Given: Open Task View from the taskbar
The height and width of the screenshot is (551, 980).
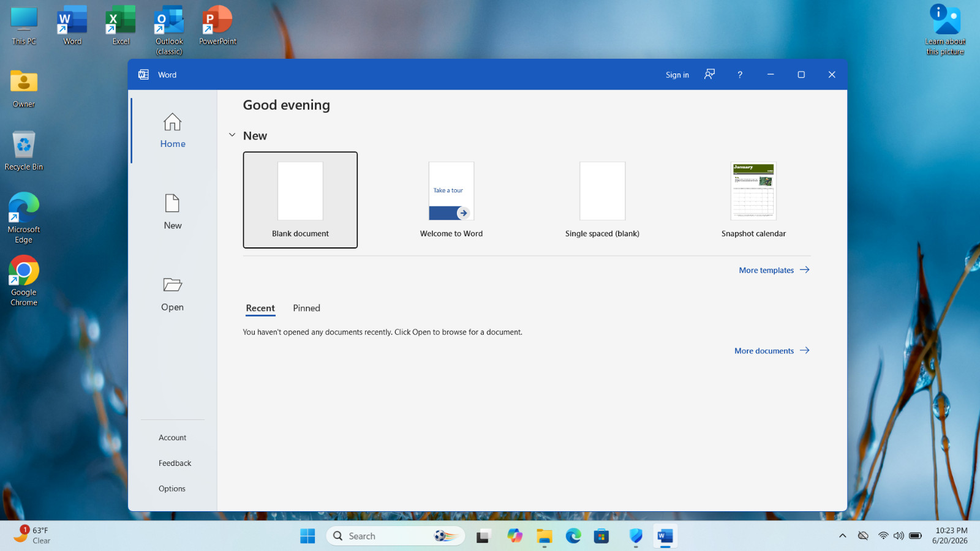Looking at the screenshot, I should click(x=484, y=536).
